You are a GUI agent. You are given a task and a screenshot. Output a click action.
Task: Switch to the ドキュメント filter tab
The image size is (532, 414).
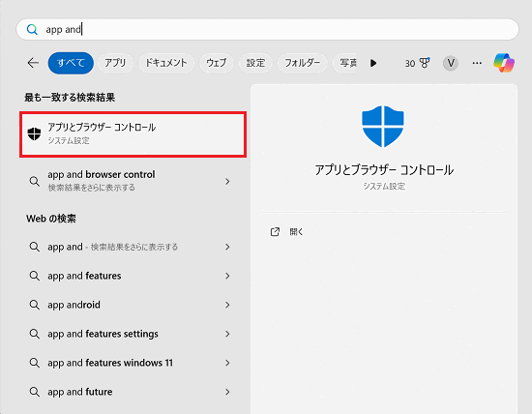pos(166,63)
